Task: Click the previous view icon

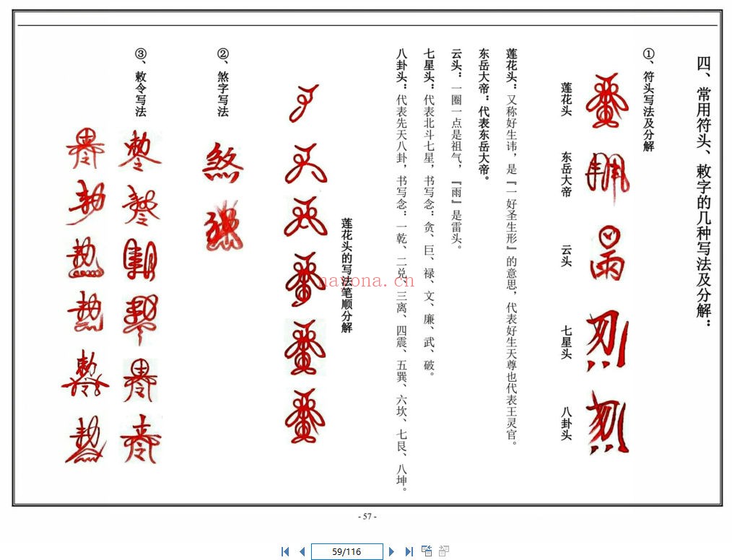Action: pos(427,551)
